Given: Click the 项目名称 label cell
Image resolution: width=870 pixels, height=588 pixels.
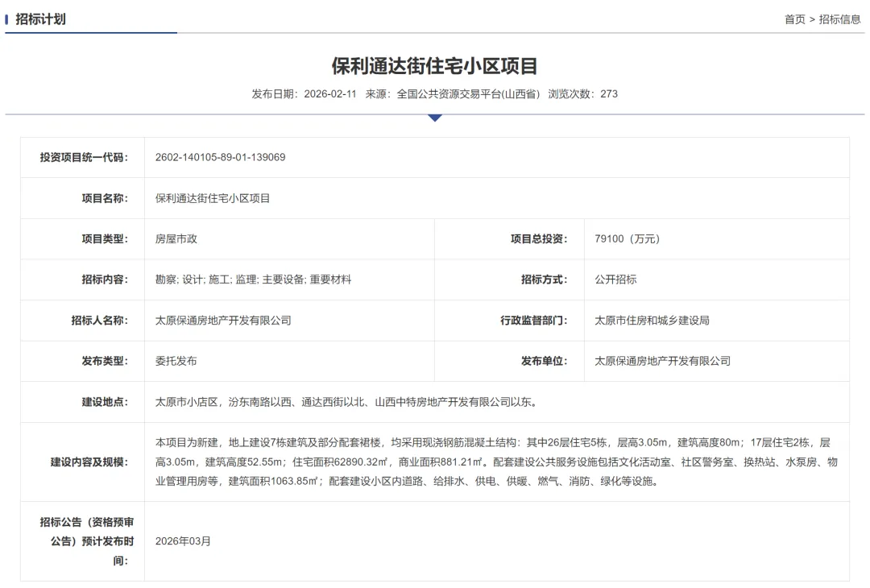Looking at the screenshot, I should 83,199.
